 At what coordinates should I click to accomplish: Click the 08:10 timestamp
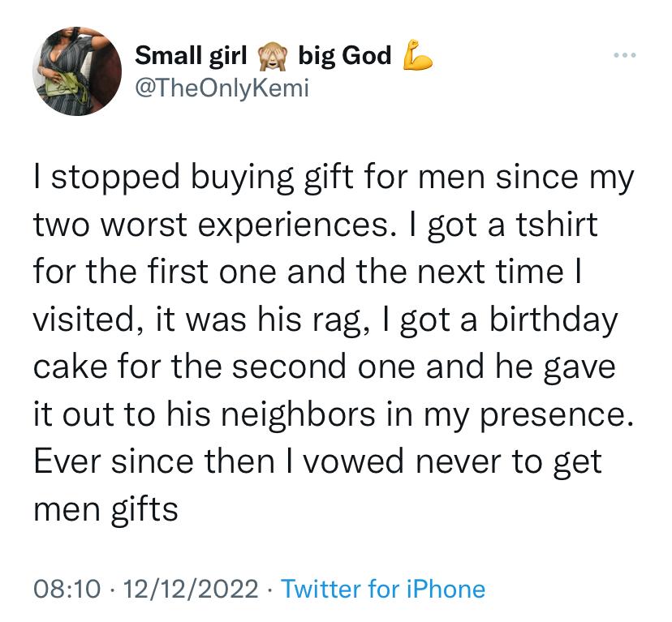[x=67, y=589]
